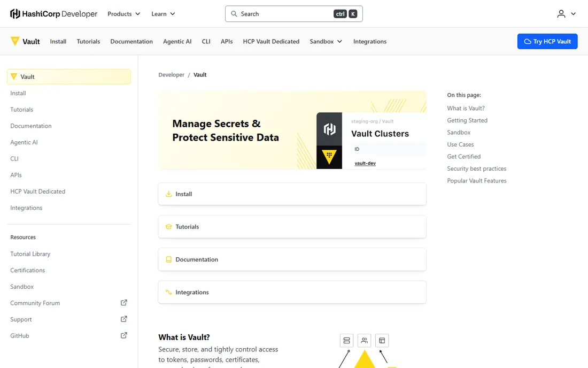Select Tutorials in the left sidebar
Screen dimensions: 588x368
(22, 110)
